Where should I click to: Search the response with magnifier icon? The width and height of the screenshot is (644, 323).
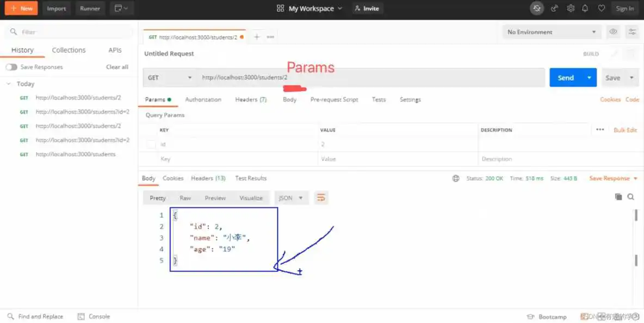tap(631, 197)
